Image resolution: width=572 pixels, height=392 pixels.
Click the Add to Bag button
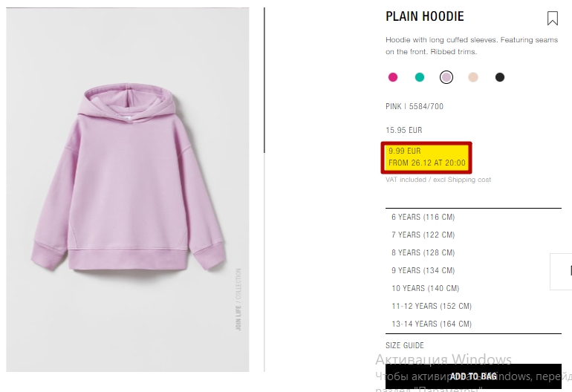(x=473, y=376)
